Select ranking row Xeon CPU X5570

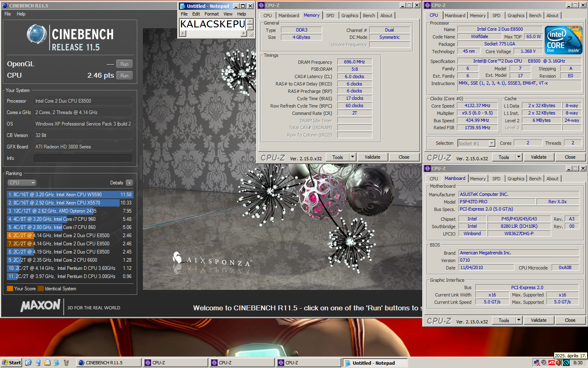70,203
